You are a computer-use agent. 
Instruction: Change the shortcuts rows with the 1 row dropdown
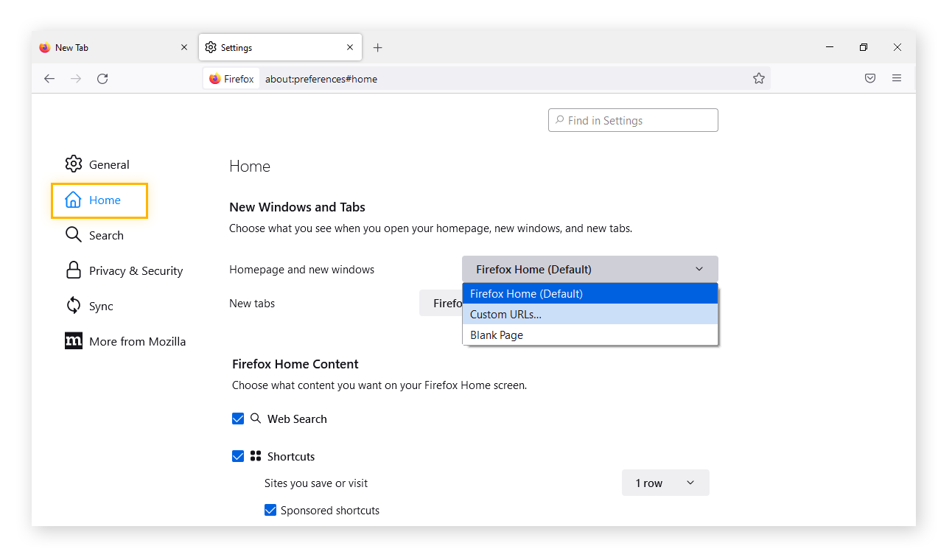tap(665, 483)
